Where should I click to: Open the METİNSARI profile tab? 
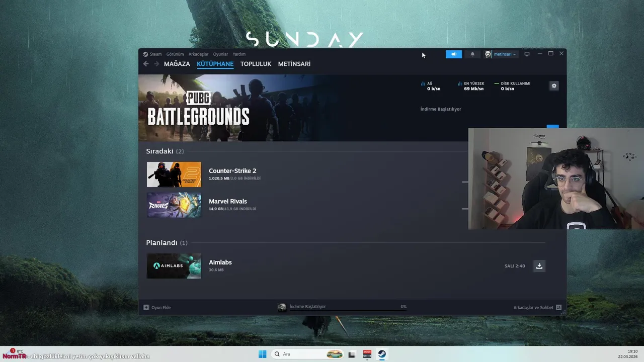click(x=294, y=64)
